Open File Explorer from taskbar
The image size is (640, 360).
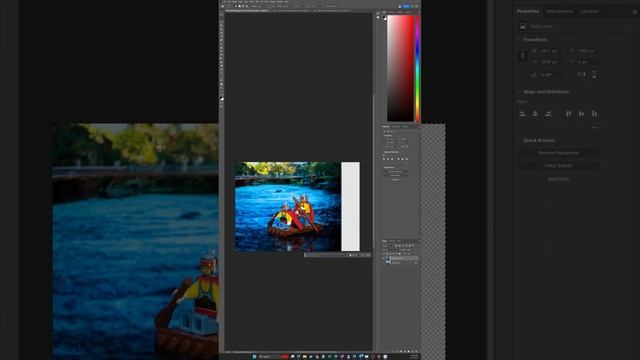[305, 357]
